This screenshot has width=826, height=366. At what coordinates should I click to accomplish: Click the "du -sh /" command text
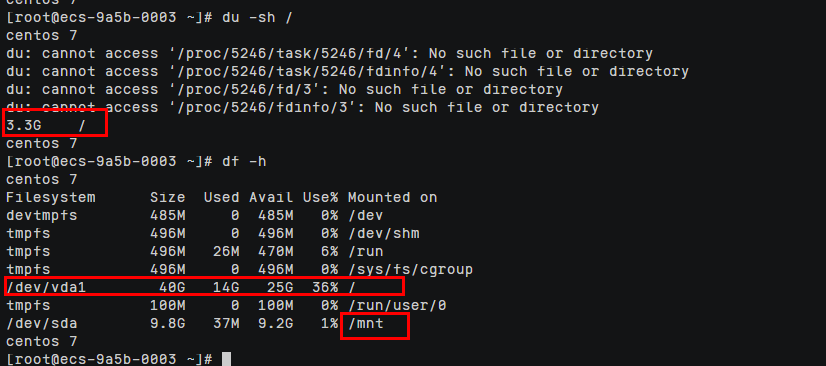pos(257,17)
